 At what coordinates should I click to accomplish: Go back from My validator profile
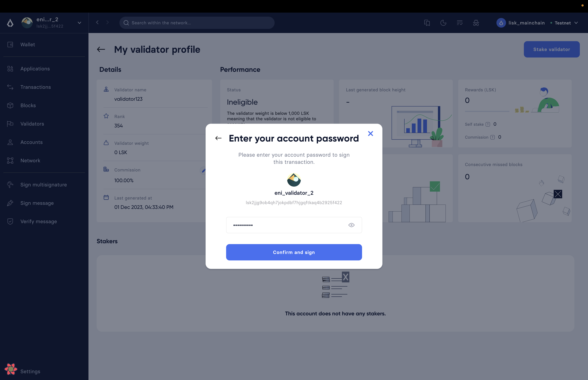coord(101,49)
